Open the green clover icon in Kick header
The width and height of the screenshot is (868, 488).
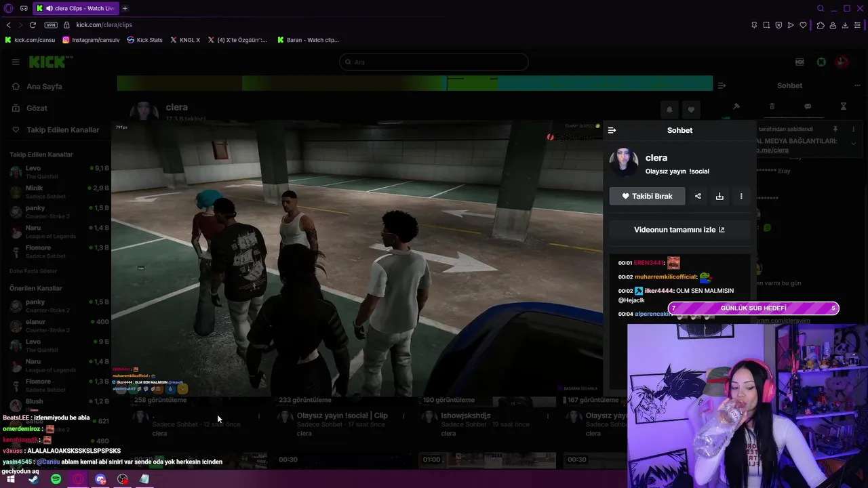[x=821, y=62]
